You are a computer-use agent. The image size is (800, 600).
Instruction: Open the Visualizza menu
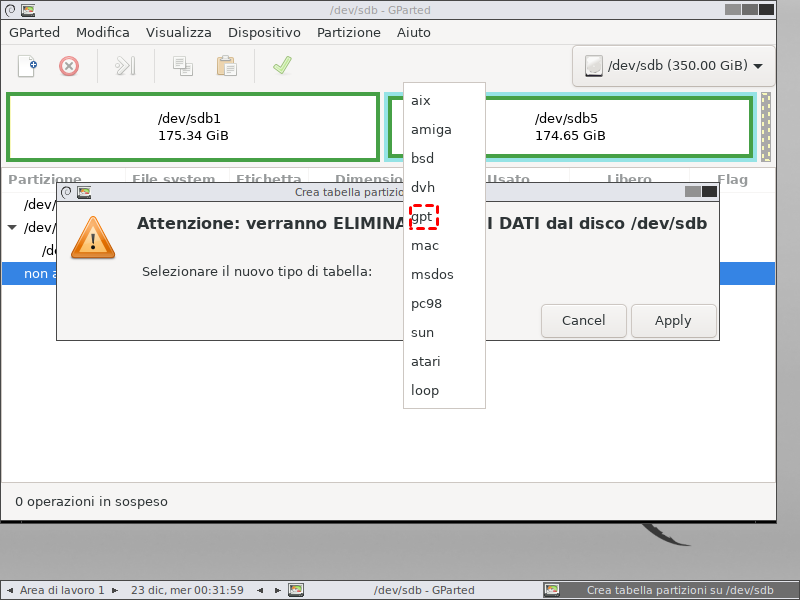pyautogui.click(x=179, y=33)
